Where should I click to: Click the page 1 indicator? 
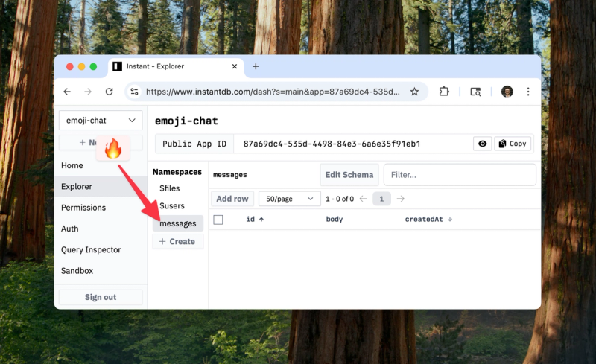[381, 199]
